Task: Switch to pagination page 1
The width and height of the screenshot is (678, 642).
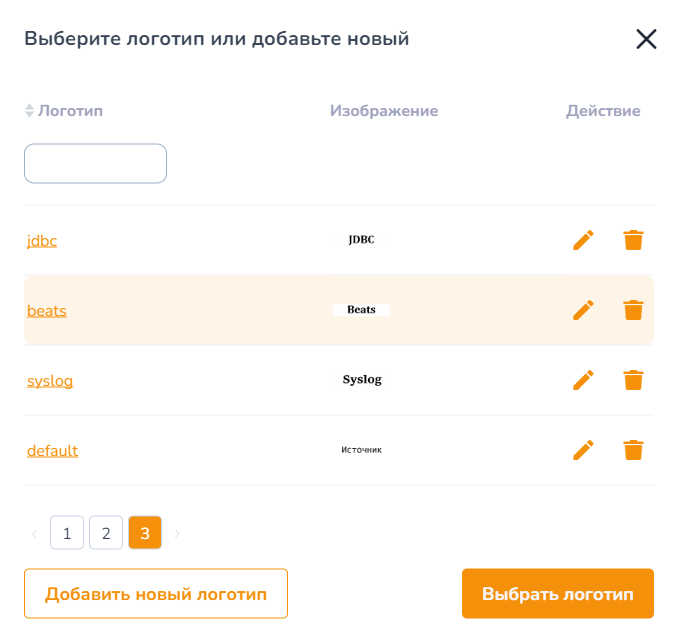Action: point(67,533)
